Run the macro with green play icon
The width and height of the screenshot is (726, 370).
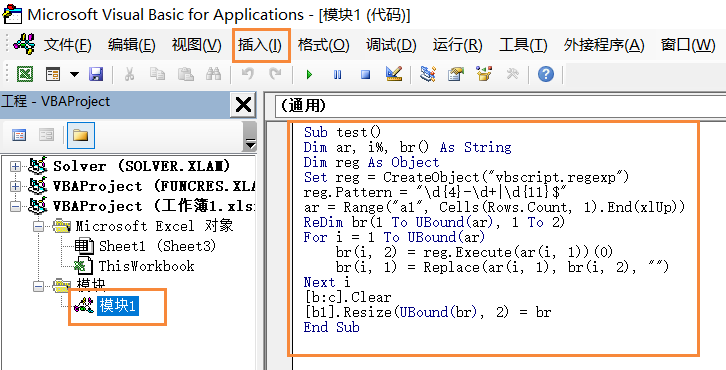click(x=309, y=74)
